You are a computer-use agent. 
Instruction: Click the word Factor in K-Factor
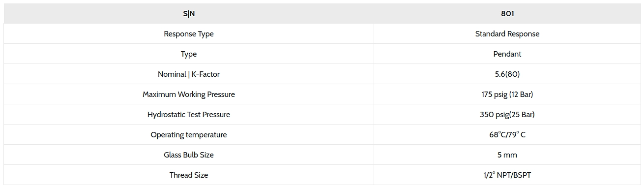pyautogui.click(x=209, y=74)
